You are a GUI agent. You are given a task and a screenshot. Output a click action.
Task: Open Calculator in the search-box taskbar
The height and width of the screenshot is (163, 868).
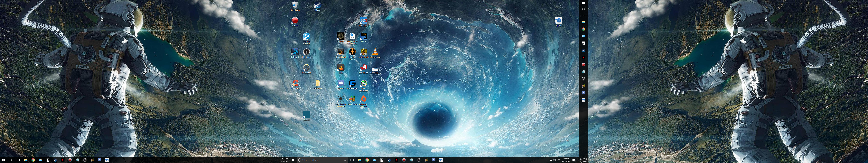[x=382, y=160]
